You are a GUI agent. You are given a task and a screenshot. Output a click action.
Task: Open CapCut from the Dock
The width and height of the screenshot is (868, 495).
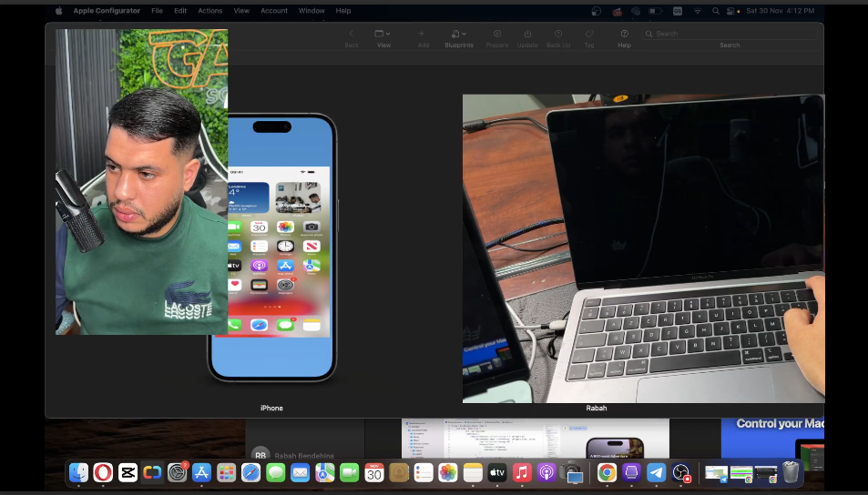tap(128, 472)
